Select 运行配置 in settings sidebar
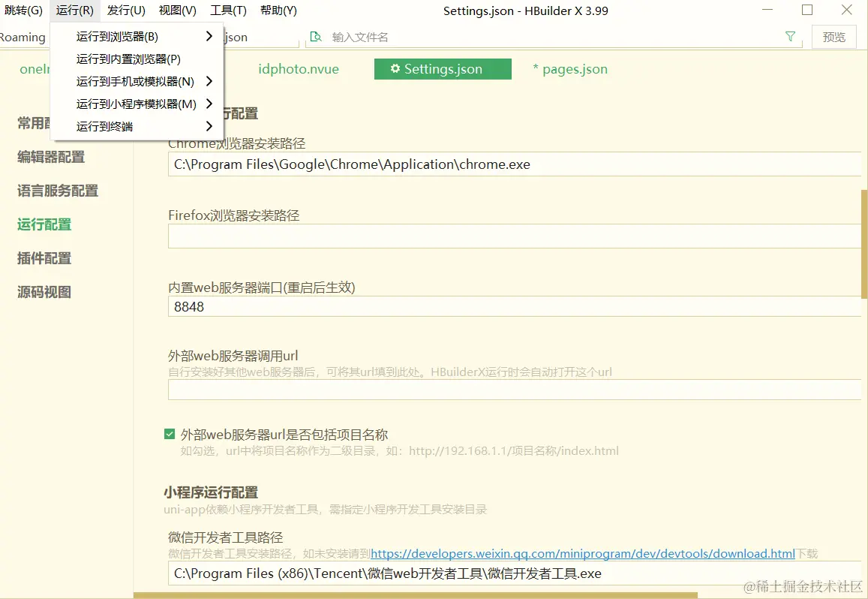 tap(44, 224)
